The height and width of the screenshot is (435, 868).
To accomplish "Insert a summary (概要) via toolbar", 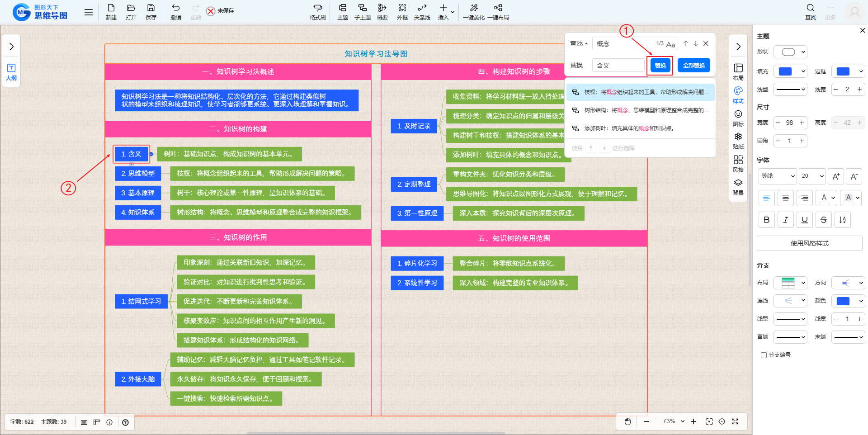I will tap(382, 9).
